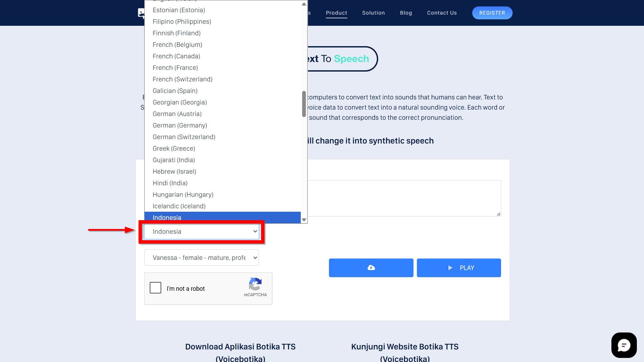This screenshot has width=644, height=362.
Task: Click the dropdown list scroll up arrow
Action: click(x=304, y=4)
